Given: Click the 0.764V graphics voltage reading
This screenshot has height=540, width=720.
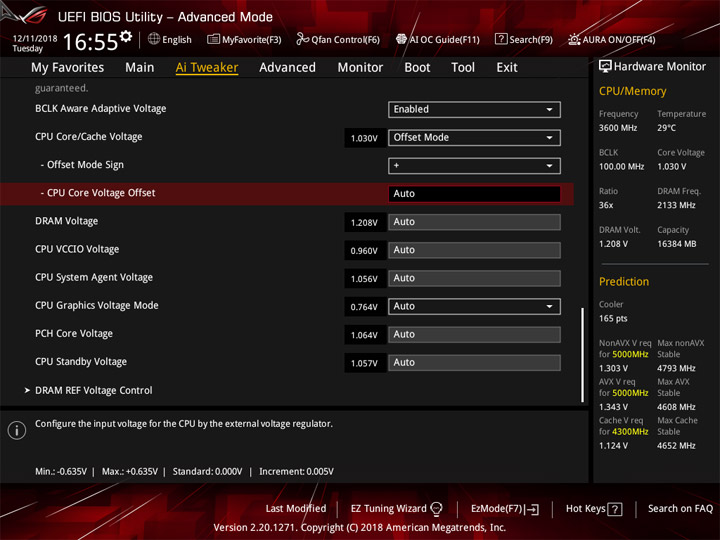Looking at the screenshot, I should point(364,307).
